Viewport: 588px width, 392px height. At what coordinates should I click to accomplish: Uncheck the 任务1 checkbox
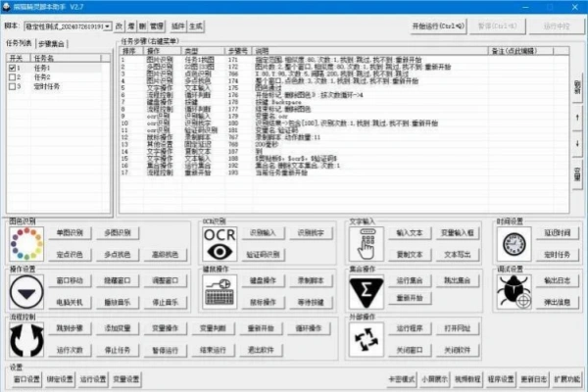(x=12, y=69)
